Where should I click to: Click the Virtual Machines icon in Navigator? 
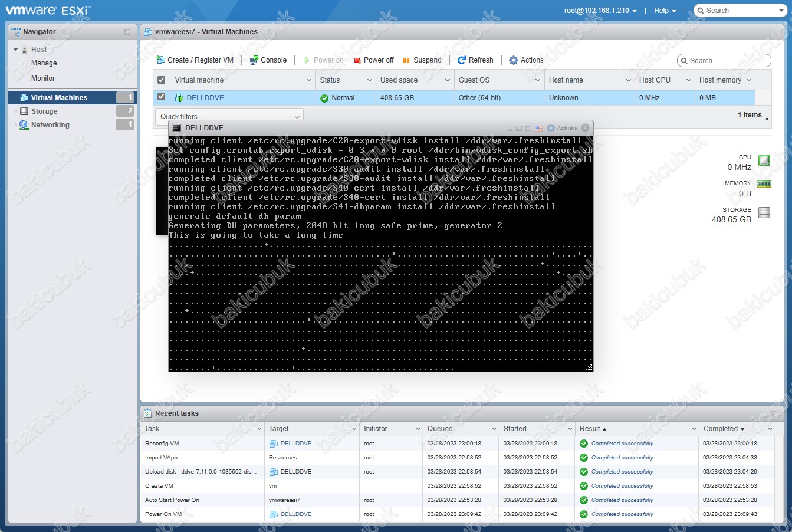click(x=24, y=98)
